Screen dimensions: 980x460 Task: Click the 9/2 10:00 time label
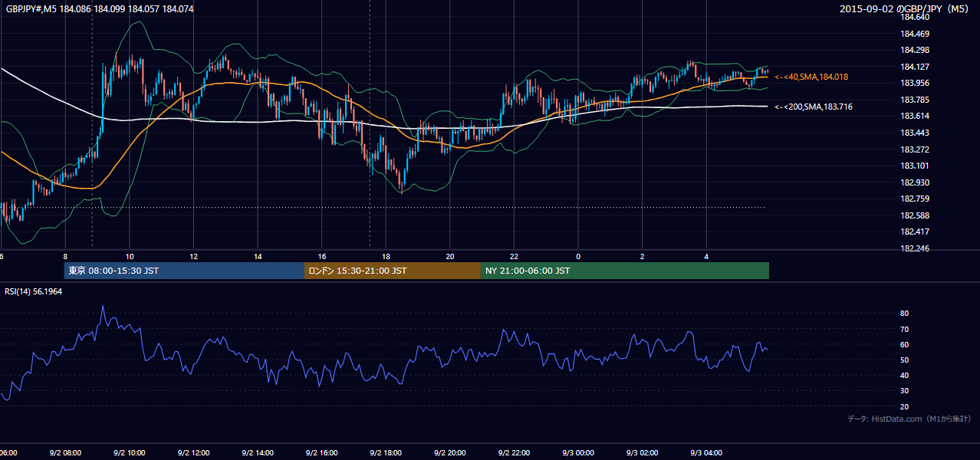pyautogui.click(x=129, y=452)
